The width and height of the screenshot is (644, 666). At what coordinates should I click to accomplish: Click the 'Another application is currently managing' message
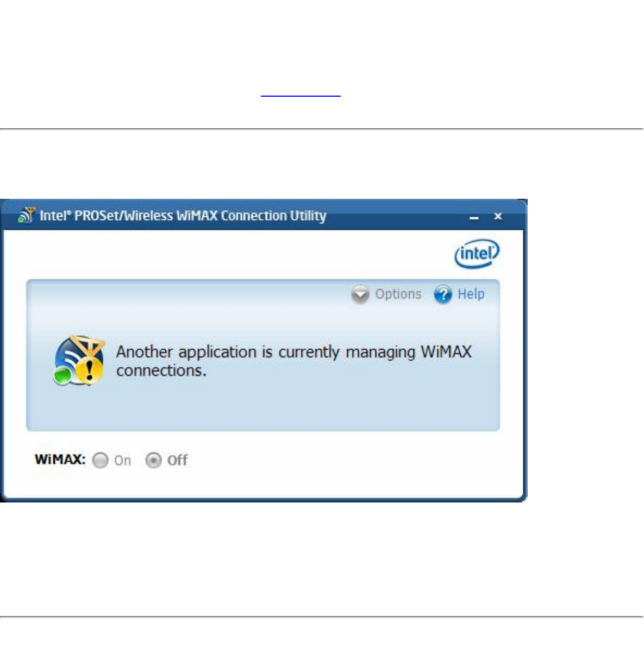click(293, 361)
